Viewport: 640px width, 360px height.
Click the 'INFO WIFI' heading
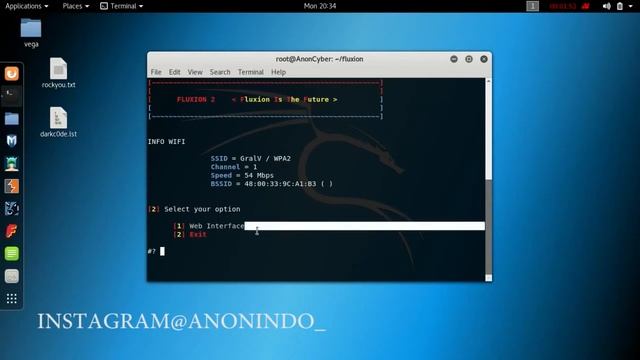(167, 141)
